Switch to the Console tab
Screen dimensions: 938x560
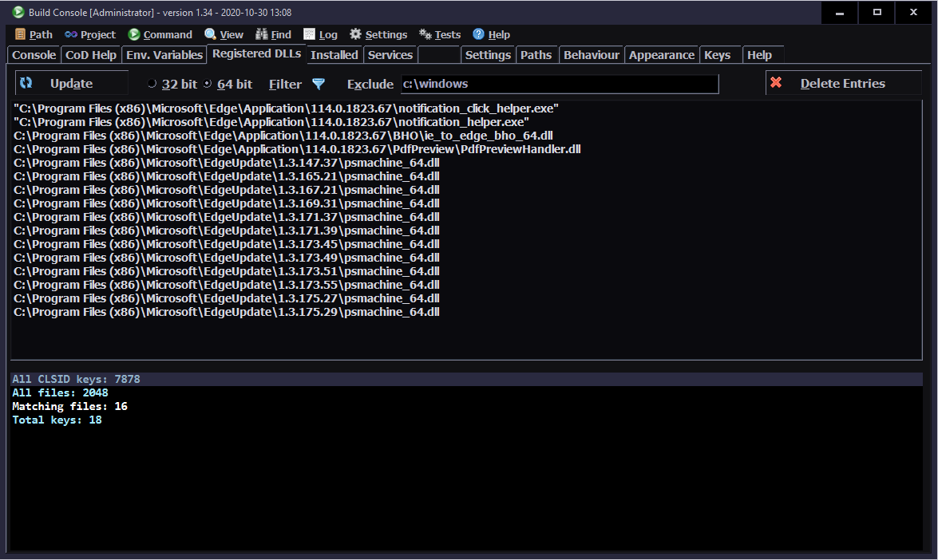click(x=34, y=55)
